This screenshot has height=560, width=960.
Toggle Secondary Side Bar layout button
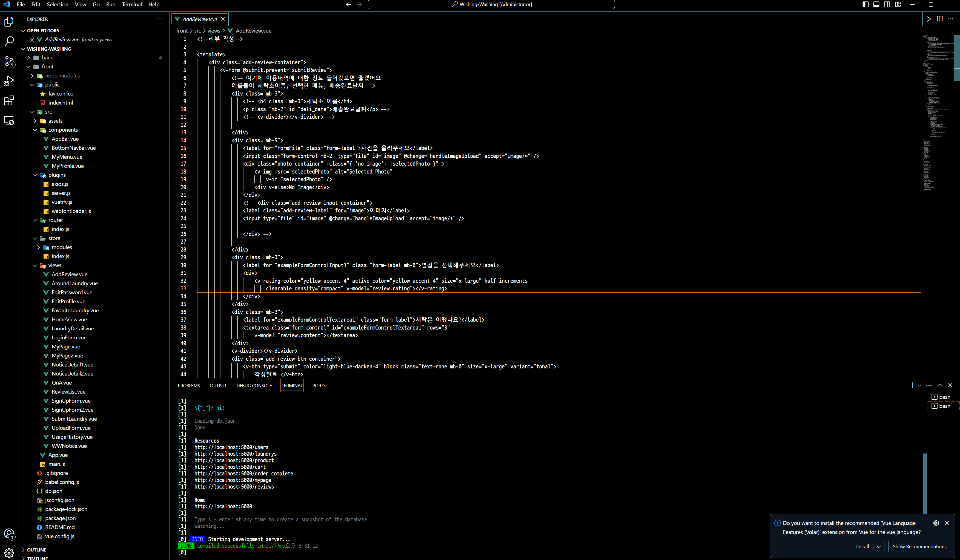887,5
